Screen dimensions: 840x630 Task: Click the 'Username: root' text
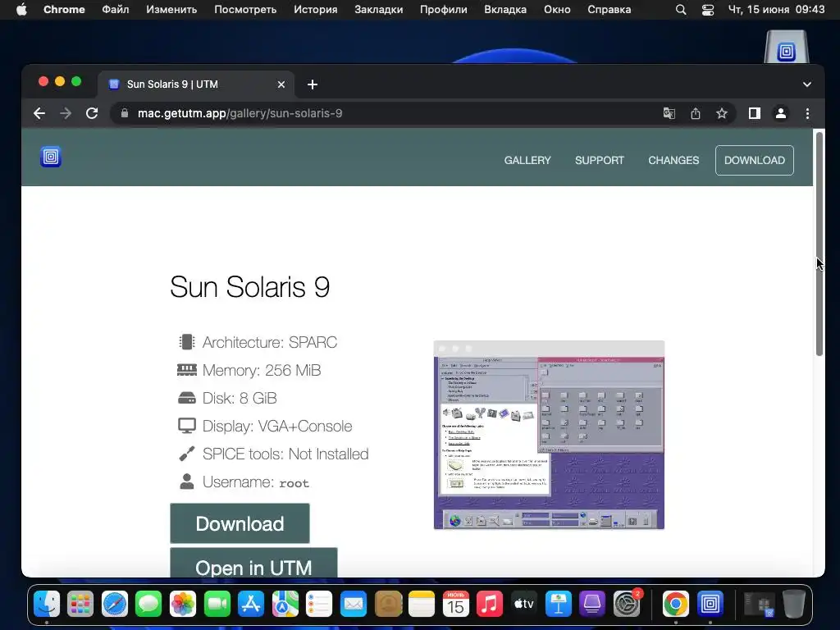pyautogui.click(x=256, y=482)
